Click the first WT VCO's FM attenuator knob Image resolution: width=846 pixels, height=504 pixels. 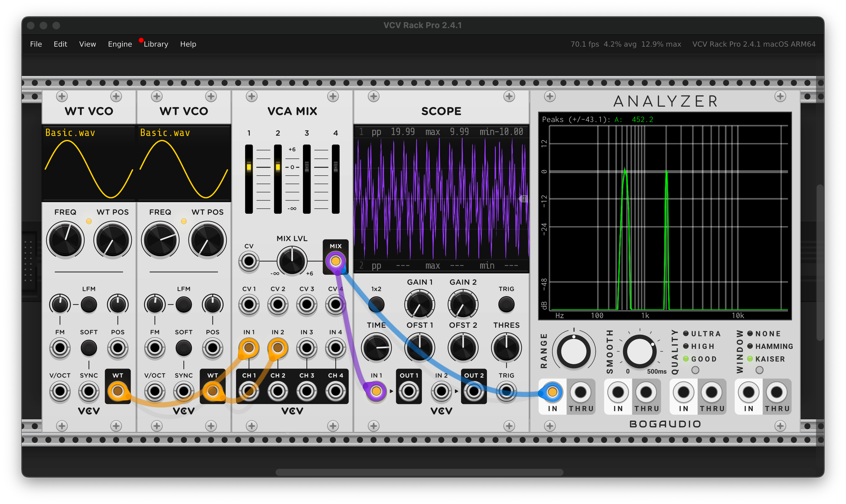(x=60, y=304)
